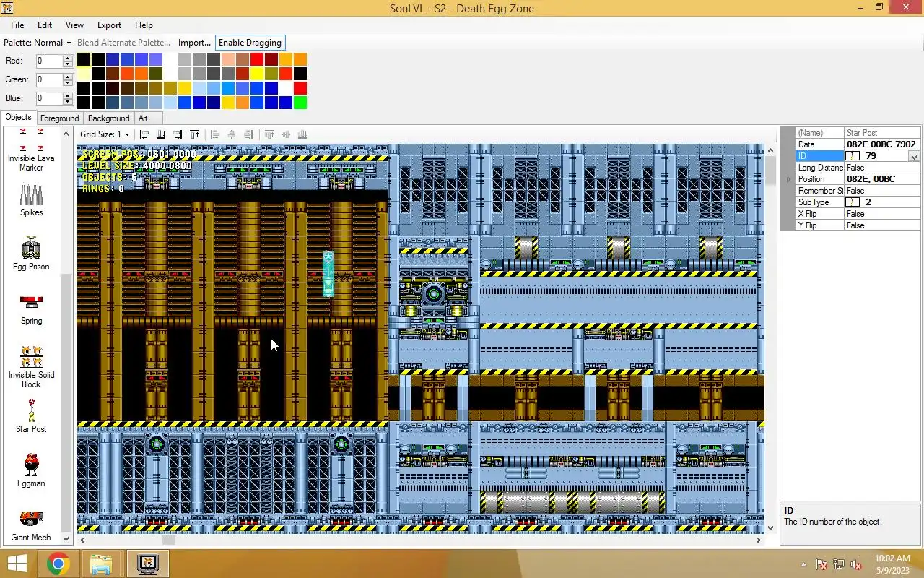
Task: Click the Import... palette button
Action: [x=194, y=43]
